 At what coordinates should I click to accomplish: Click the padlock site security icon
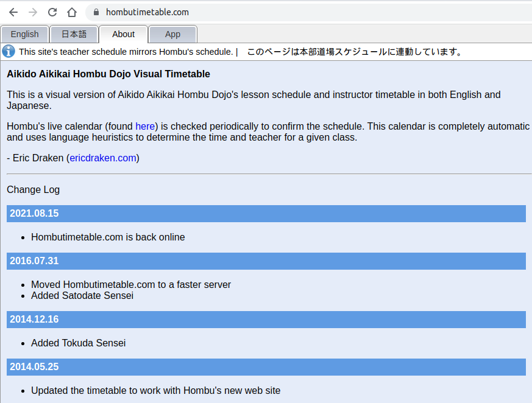[x=96, y=12]
